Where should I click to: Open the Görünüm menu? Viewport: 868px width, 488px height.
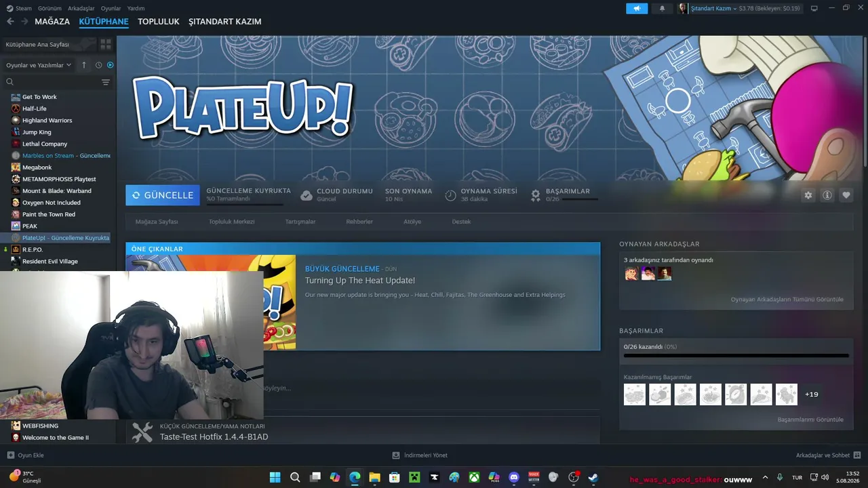tap(50, 8)
